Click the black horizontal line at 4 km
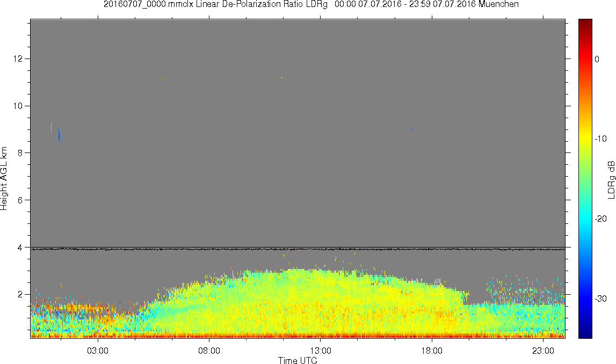 tap(298, 248)
